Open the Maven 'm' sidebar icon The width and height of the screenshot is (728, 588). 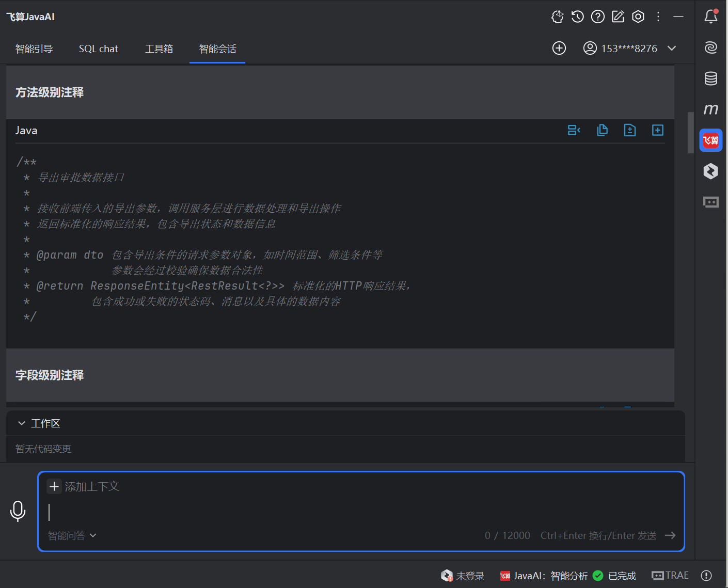(x=711, y=109)
